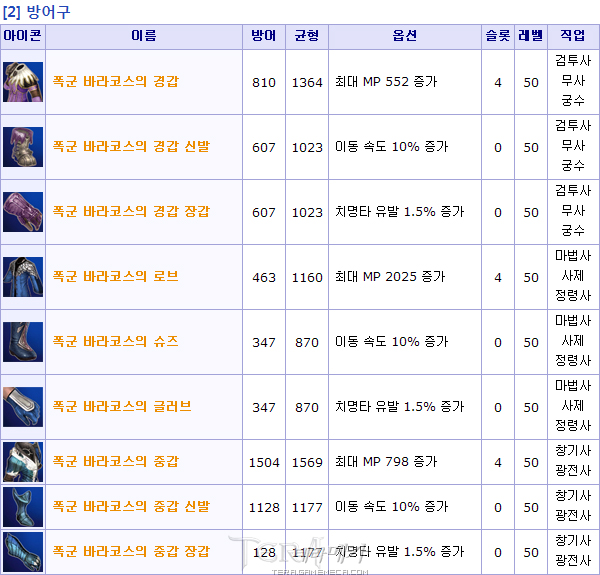Screen dimensions: 600x575
Task: Select the balance value 1569
Action: pyautogui.click(x=307, y=463)
